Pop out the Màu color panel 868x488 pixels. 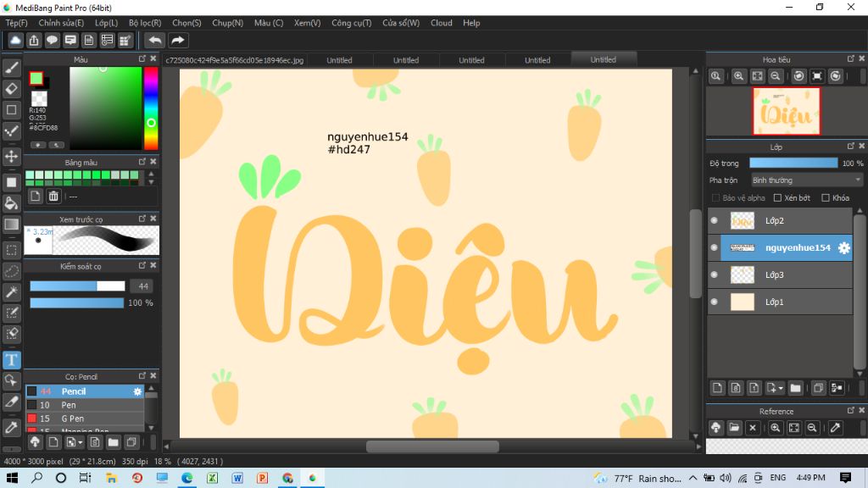click(x=142, y=58)
